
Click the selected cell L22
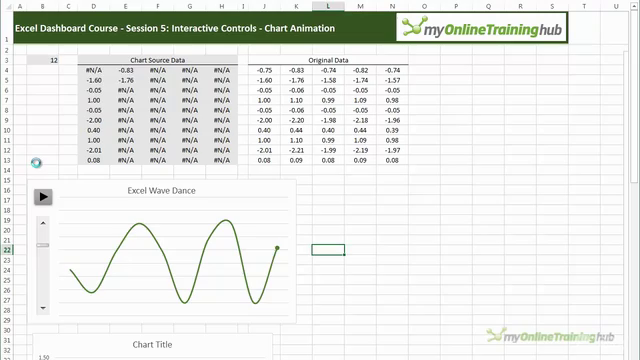[x=328, y=250]
